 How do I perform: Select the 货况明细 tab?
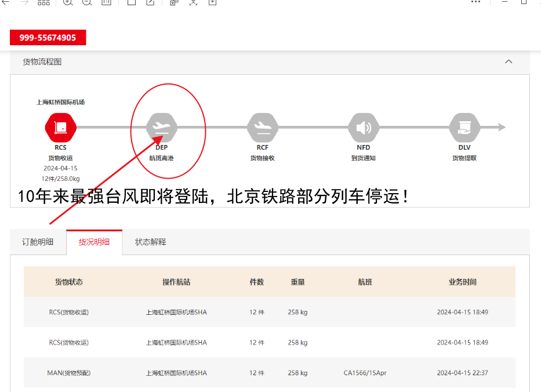94,242
